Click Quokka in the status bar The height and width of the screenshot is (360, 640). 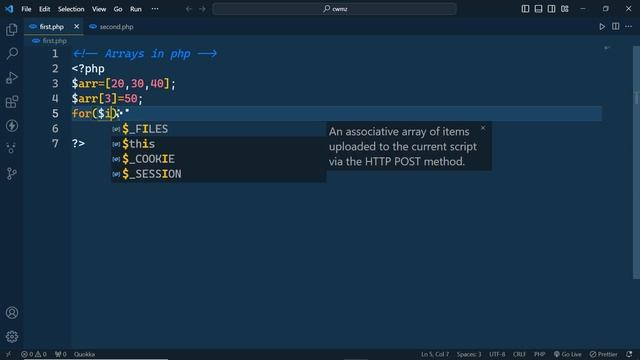tap(84, 354)
